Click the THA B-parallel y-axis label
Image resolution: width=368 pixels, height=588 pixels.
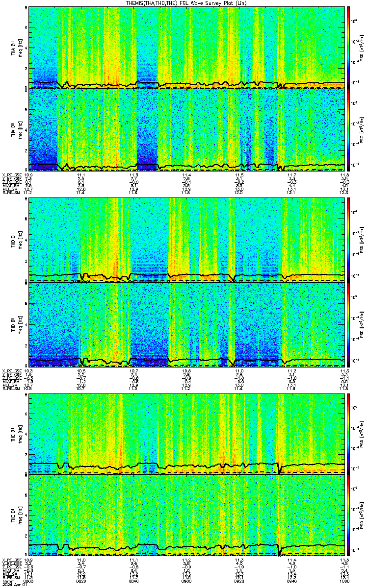point(14,130)
